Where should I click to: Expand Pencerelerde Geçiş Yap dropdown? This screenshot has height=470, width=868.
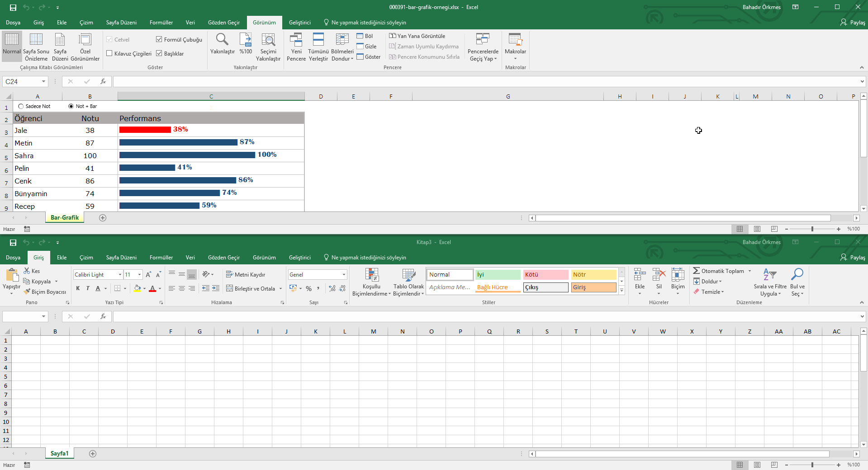483,55
